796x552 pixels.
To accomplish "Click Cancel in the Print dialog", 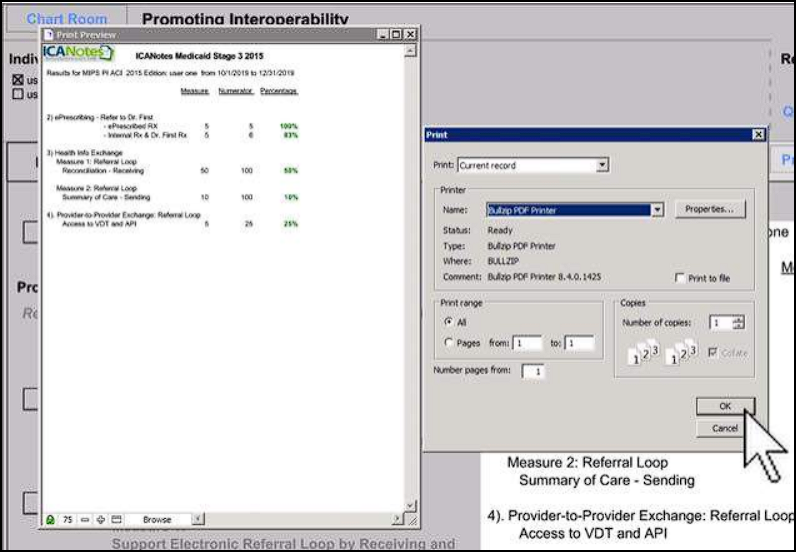I will point(725,428).
